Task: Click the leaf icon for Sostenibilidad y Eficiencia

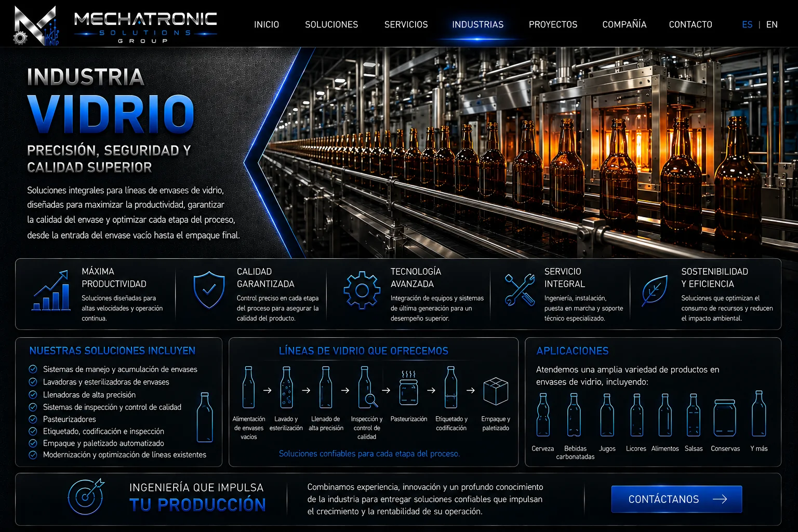Action: (655, 290)
